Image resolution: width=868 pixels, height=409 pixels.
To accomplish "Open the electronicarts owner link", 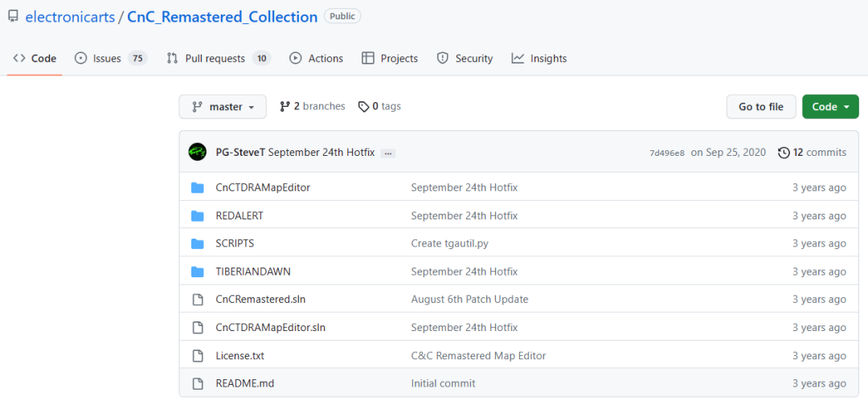I will (70, 17).
